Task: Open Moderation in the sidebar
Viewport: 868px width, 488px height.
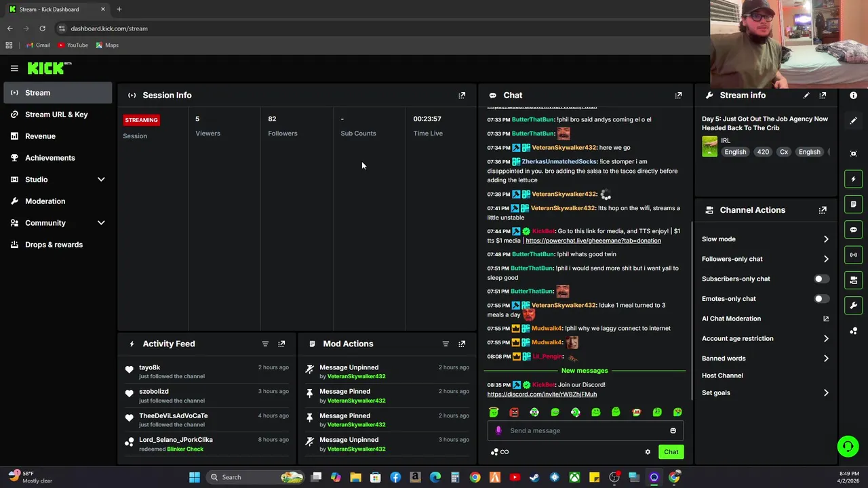Action: coord(58,201)
